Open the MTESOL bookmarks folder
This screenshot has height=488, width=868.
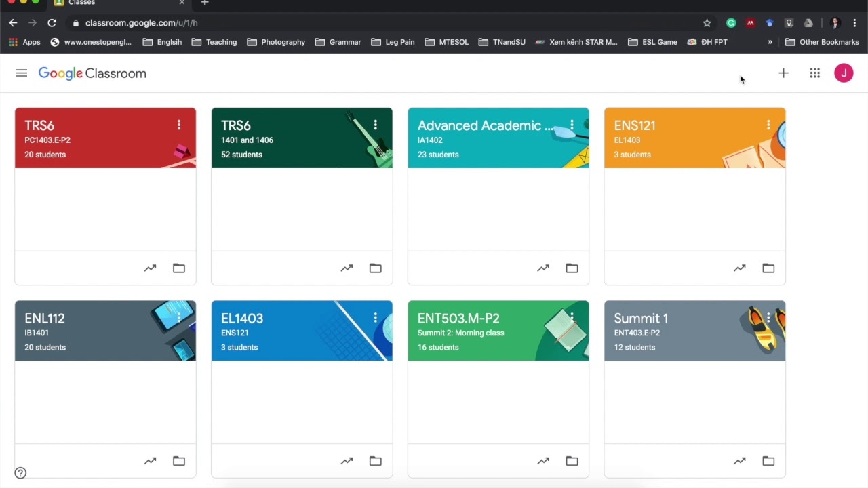447,42
